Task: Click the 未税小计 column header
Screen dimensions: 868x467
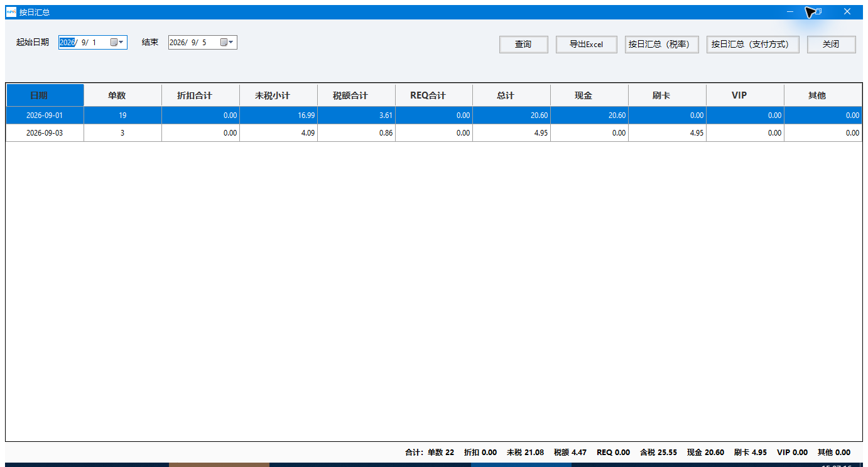Action: click(278, 95)
